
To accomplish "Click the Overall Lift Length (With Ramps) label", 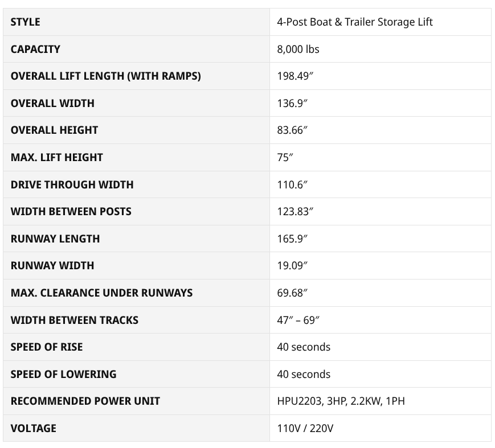I will pyautogui.click(x=105, y=76).
